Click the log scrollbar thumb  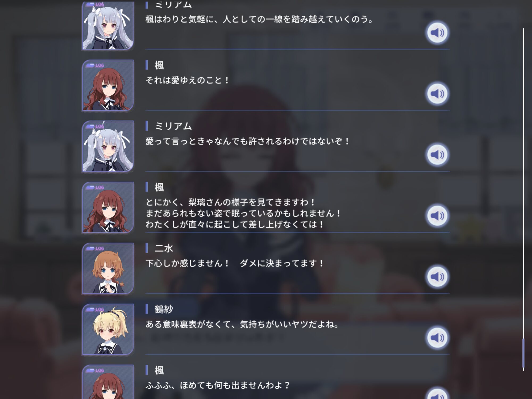click(x=523, y=352)
